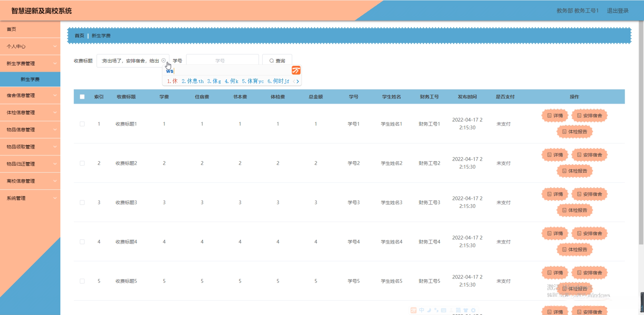The width and height of the screenshot is (644, 315).
Task: Check the checkbox for row 收费标题2
Action: coord(82,163)
